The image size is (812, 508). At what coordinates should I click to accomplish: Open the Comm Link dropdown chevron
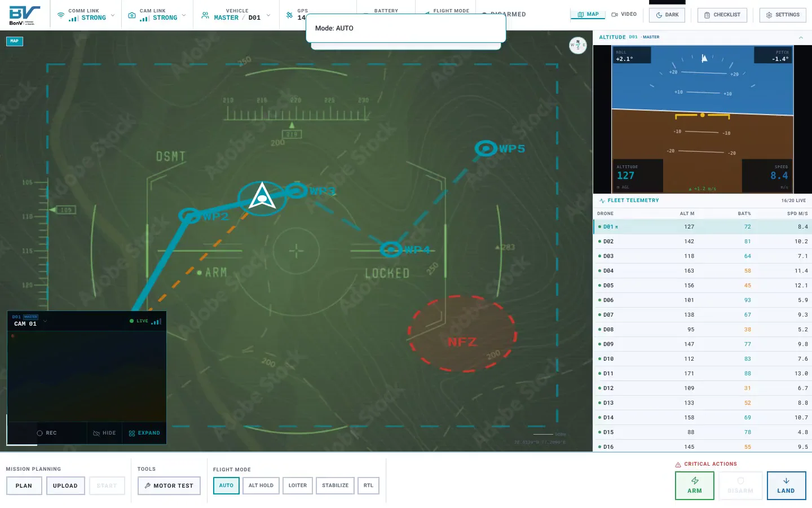point(113,15)
